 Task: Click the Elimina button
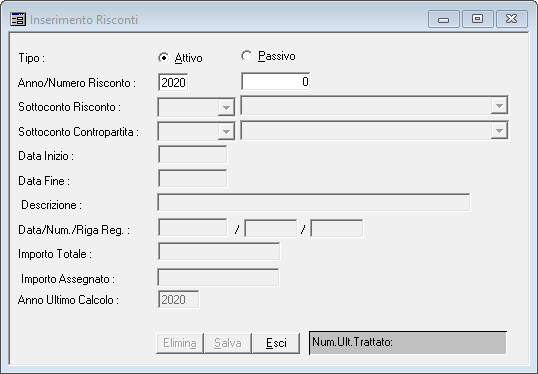180,343
